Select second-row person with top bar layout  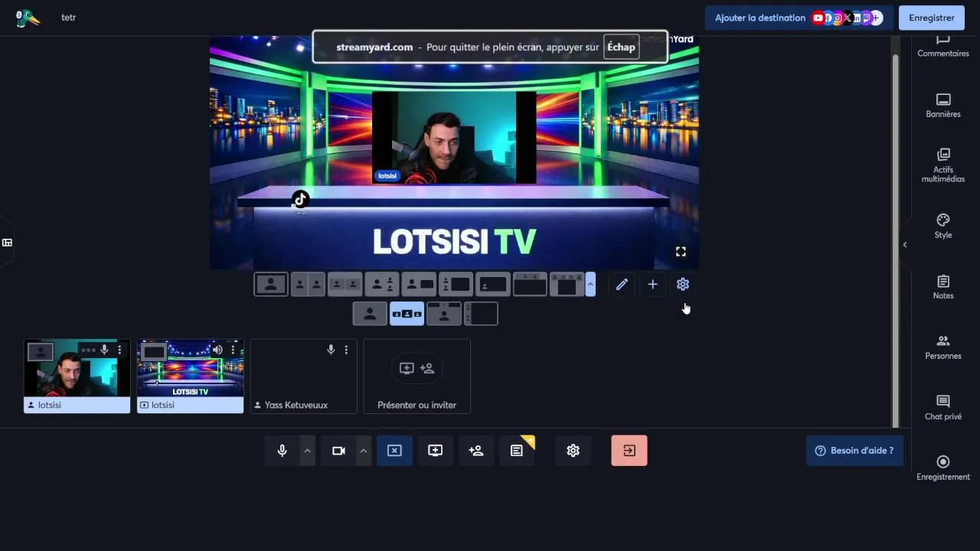pyautogui.click(x=444, y=314)
